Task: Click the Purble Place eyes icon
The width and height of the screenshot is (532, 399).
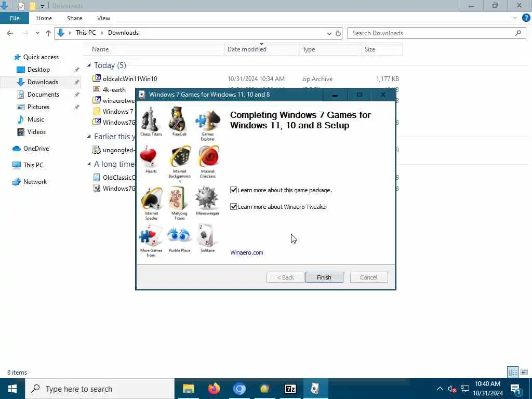Action: tap(179, 235)
